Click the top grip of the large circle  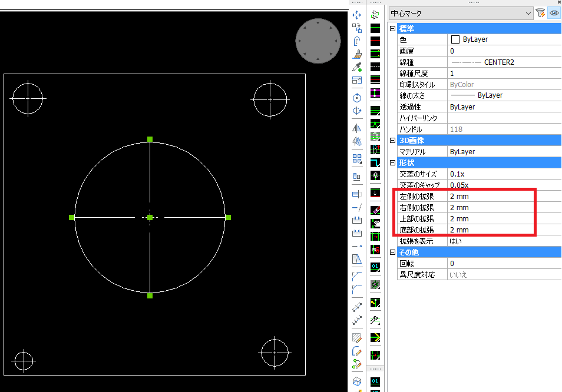click(x=150, y=139)
